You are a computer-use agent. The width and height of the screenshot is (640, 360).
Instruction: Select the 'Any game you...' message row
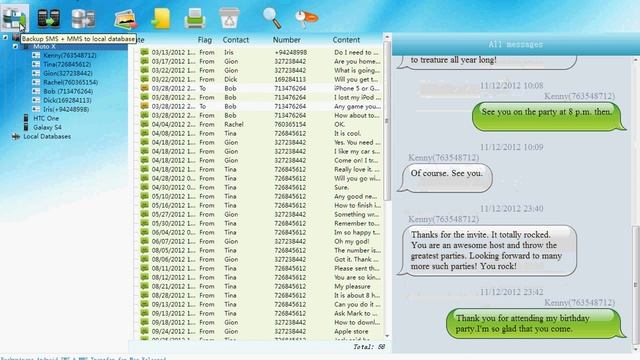click(x=260, y=106)
